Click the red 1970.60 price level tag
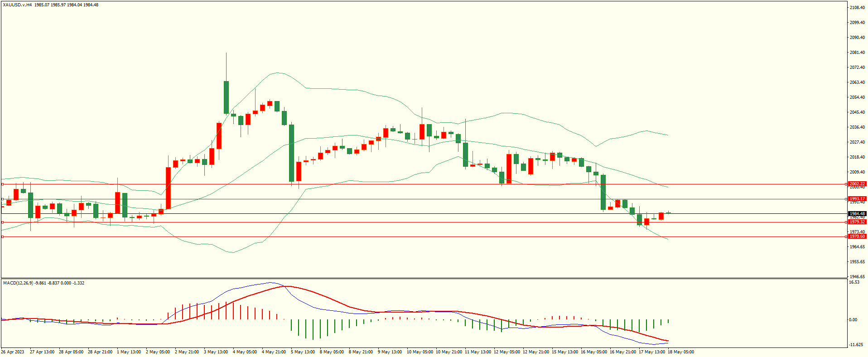Screen dimensions: 868x357 (x=857, y=236)
